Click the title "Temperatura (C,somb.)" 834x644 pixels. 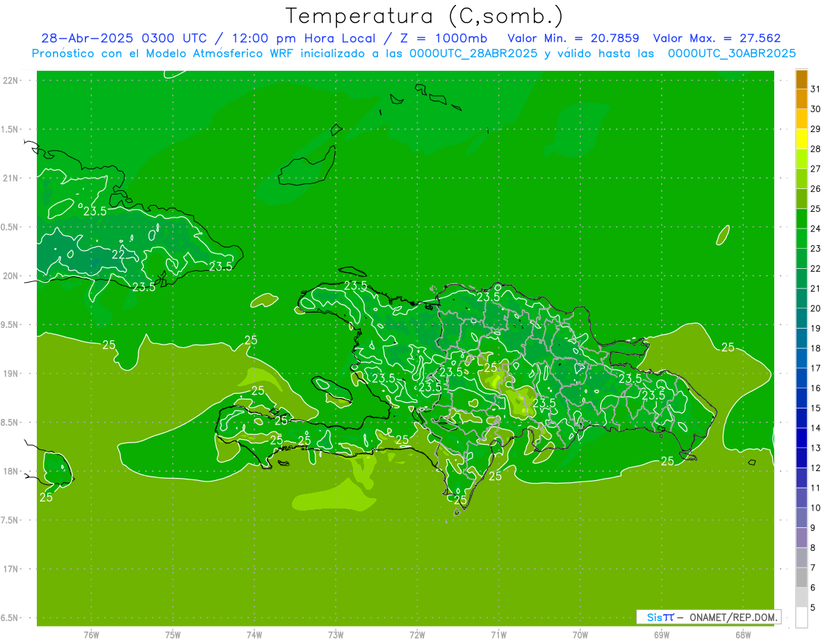point(425,17)
